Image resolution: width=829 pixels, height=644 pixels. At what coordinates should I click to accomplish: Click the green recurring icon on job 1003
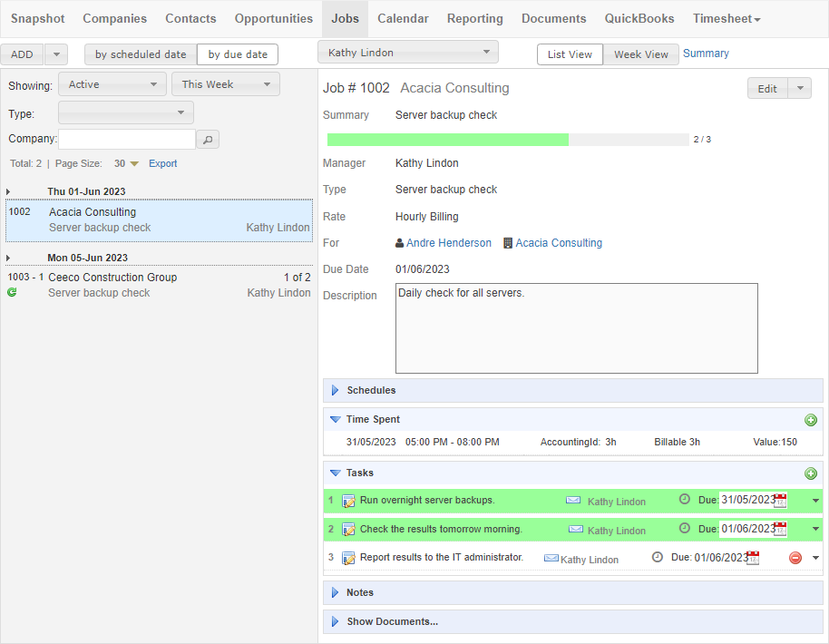(12, 292)
